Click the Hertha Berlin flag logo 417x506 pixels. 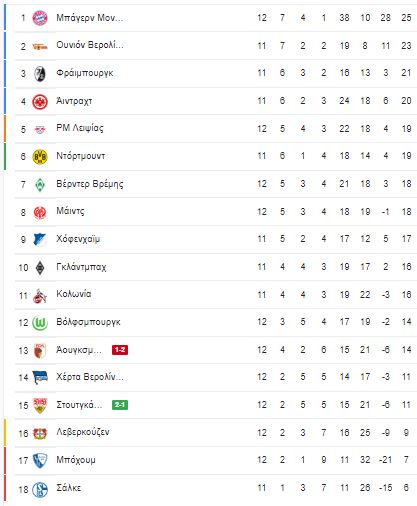(40, 378)
